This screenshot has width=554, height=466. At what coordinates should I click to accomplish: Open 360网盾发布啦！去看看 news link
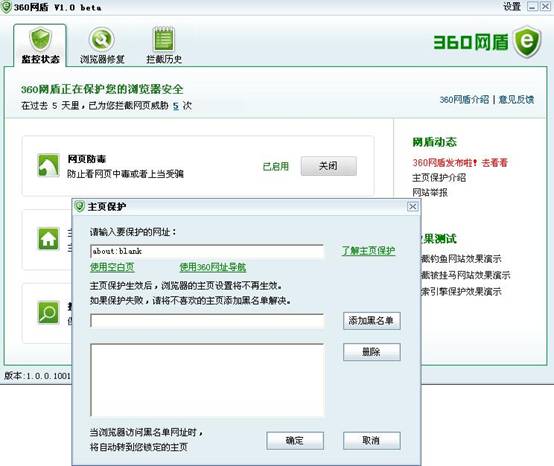(460, 163)
